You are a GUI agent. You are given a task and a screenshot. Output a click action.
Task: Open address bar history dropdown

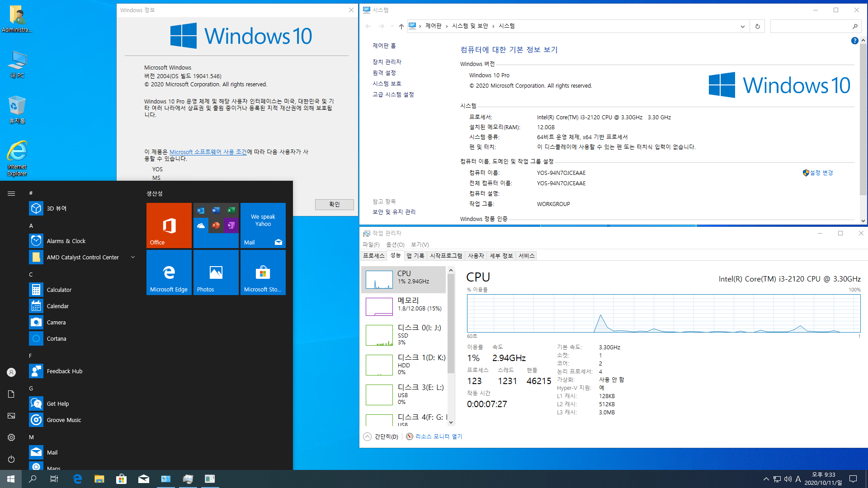(x=742, y=26)
